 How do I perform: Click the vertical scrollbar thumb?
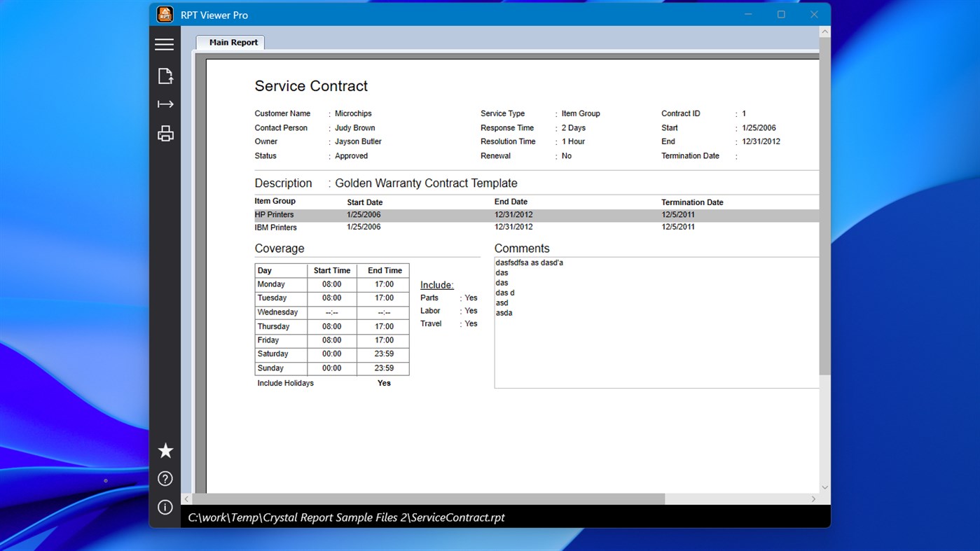click(x=824, y=206)
